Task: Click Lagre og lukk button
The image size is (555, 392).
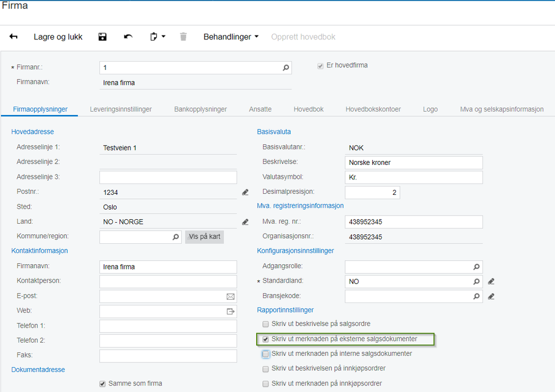Action: tap(58, 37)
